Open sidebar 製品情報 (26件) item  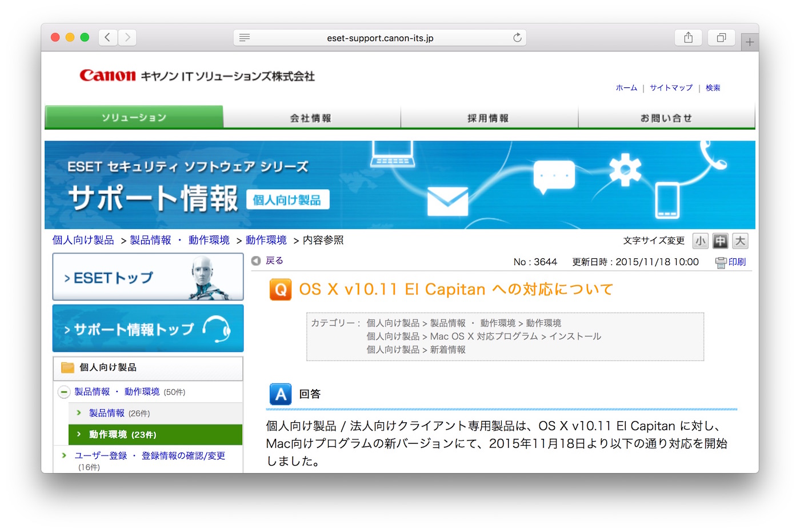click(107, 413)
